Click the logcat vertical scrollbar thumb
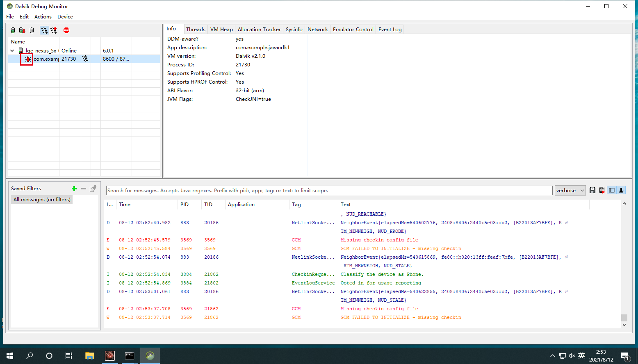Viewport: 638px width, 364px height. click(624, 318)
